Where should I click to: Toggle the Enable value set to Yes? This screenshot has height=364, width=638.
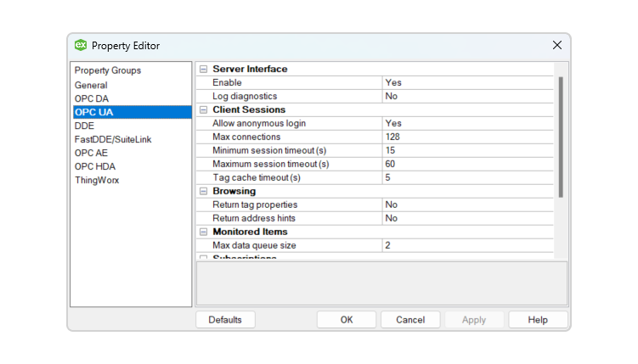coord(467,83)
